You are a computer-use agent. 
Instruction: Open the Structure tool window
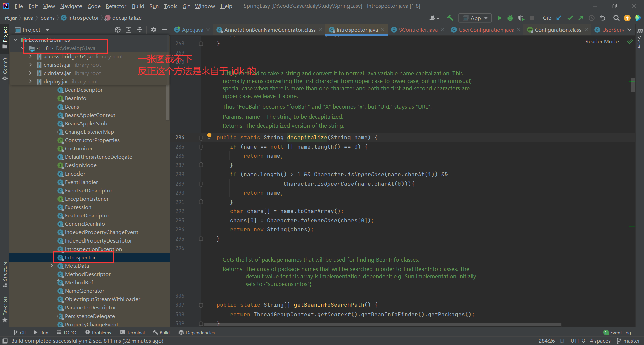point(5,275)
